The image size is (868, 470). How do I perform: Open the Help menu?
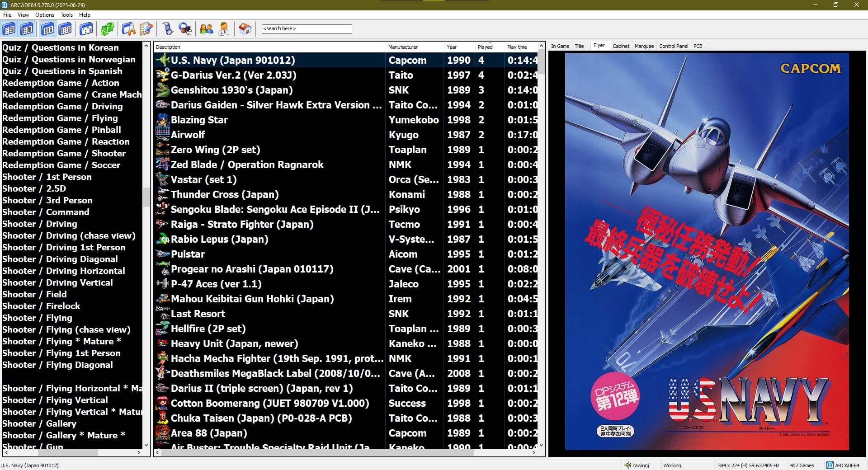point(85,15)
